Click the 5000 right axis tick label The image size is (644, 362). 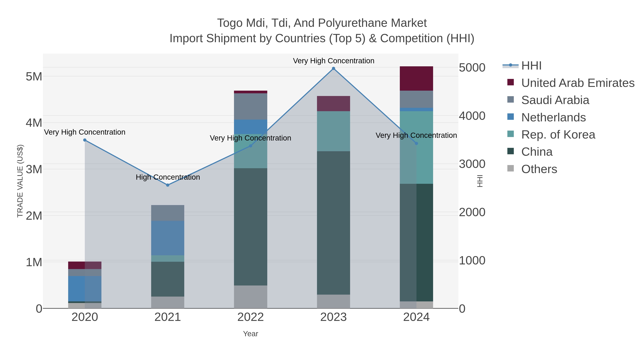[x=472, y=68]
